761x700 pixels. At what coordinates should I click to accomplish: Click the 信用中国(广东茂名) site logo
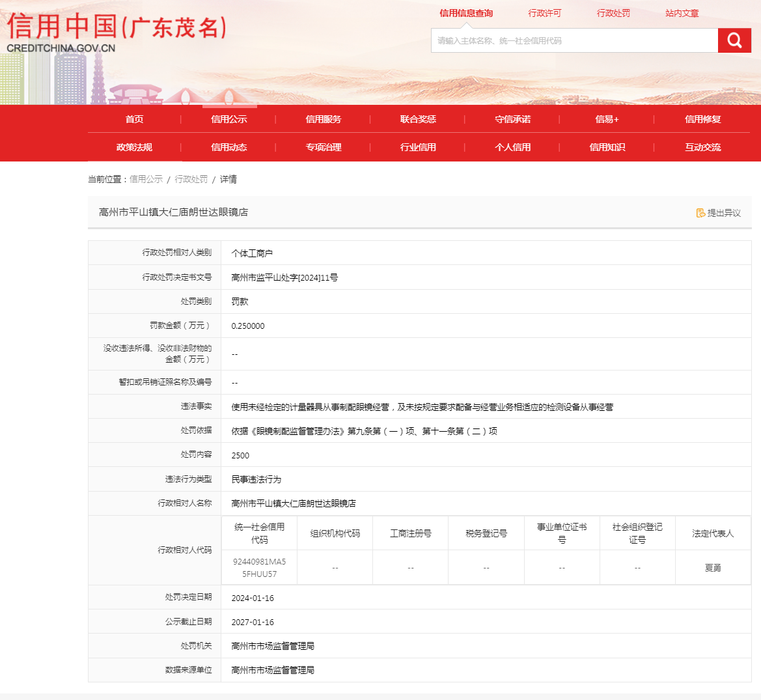click(117, 32)
